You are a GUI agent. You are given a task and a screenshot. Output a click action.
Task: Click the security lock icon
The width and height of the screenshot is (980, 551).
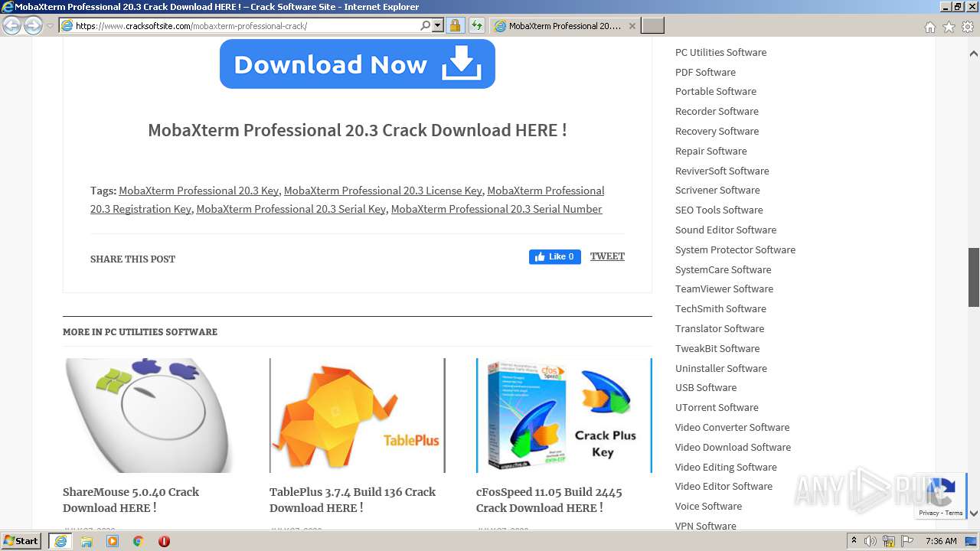pos(455,26)
